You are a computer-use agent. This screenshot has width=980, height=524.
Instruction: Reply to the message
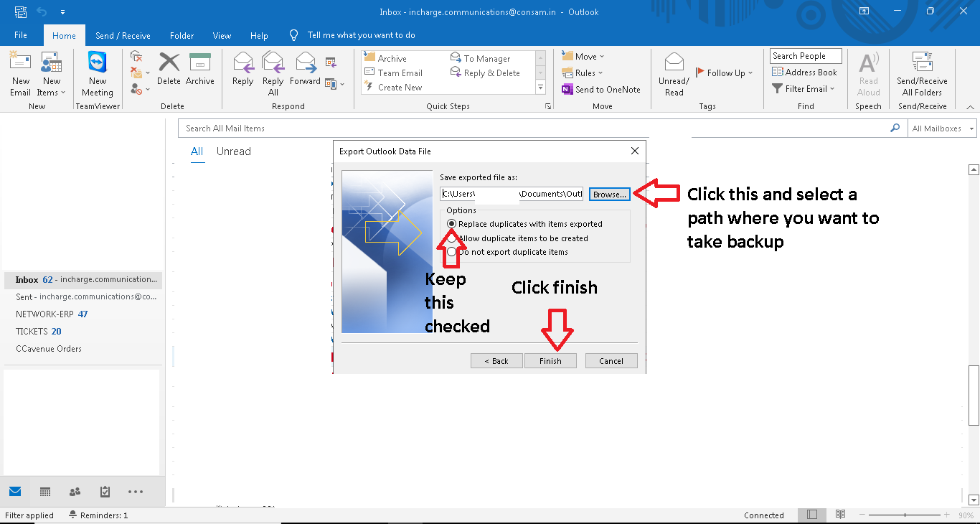click(x=243, y=70)
